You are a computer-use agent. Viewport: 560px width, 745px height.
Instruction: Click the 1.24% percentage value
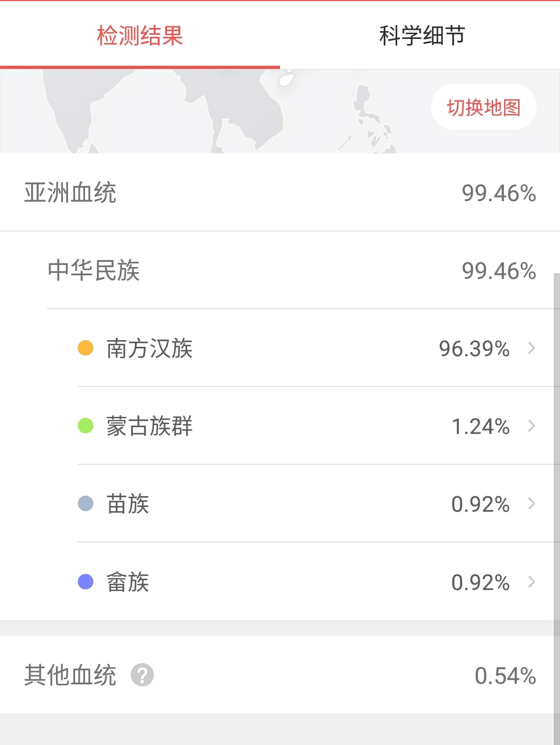[480, 426]
